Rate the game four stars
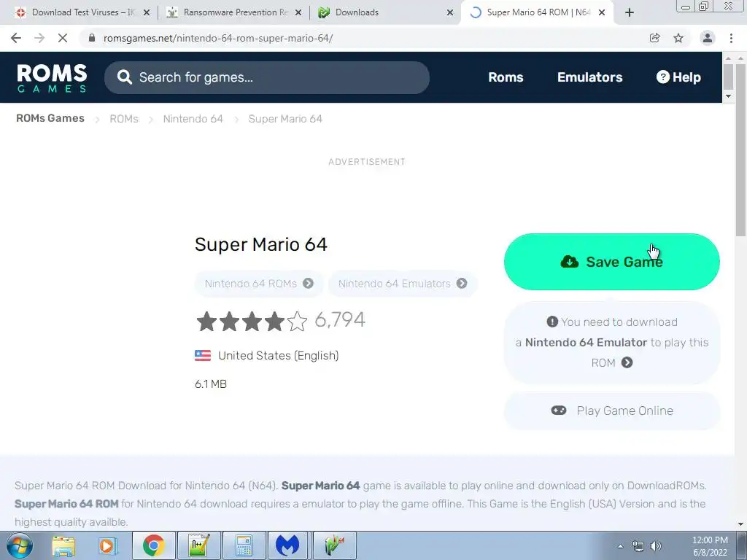The height and width of the screenshot is (560, 747). click(275, 322)
